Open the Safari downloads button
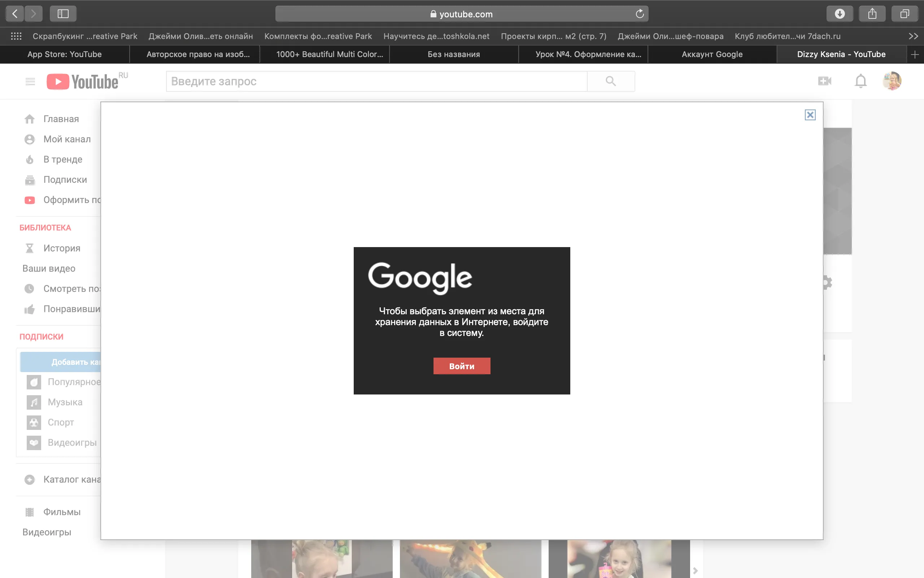This screenshot has height=578, width=924. click(x=840, y=14)
